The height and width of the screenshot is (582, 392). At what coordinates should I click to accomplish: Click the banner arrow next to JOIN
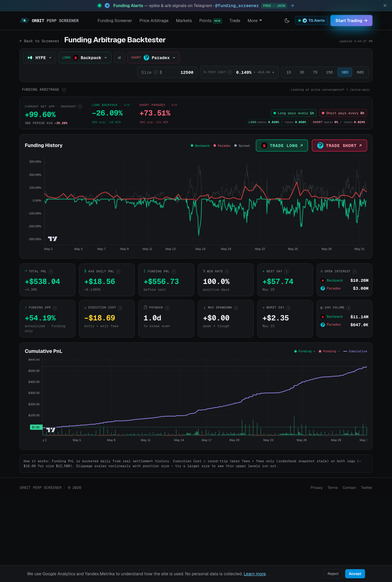tap(292, 6)
